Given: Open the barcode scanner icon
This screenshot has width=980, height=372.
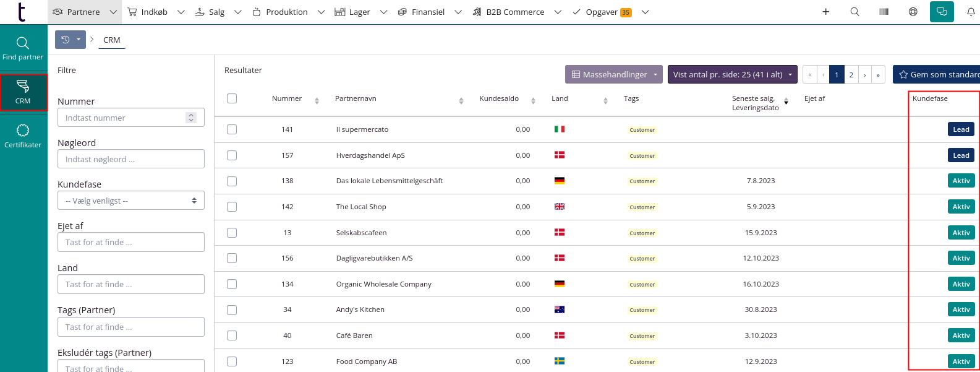Looking at the screenshot, I should (884, 12).
